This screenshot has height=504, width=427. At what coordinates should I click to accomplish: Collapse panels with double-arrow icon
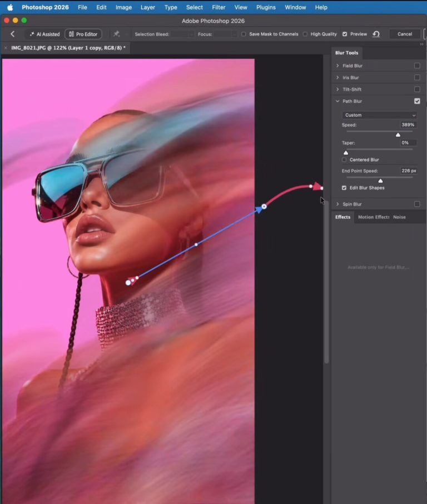click(421, 44)
